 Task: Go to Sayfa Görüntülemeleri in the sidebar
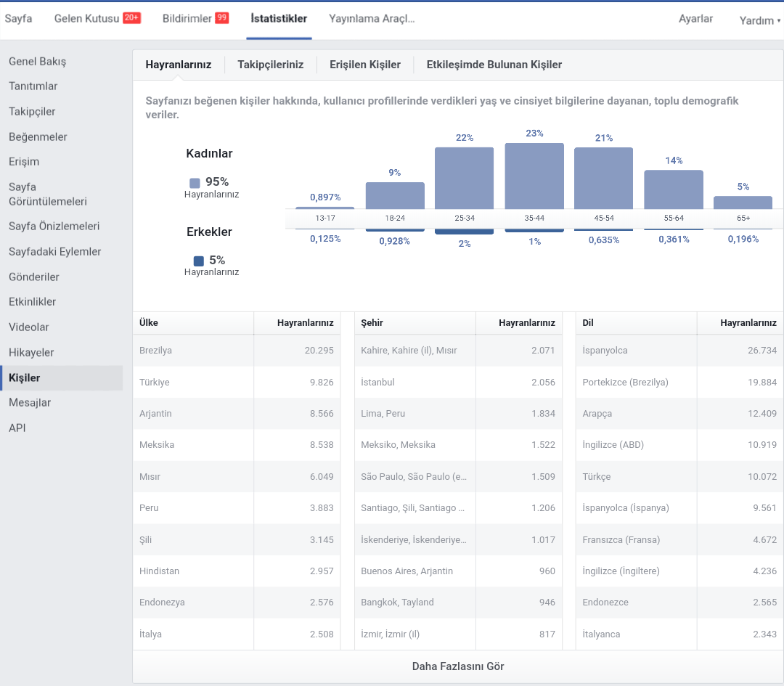[48, 194]
